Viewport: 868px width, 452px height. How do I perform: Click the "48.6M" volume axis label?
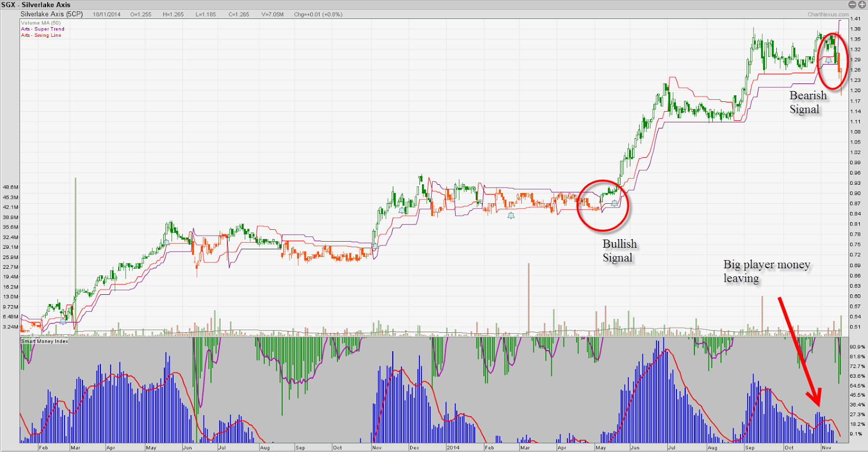point(11,187)
